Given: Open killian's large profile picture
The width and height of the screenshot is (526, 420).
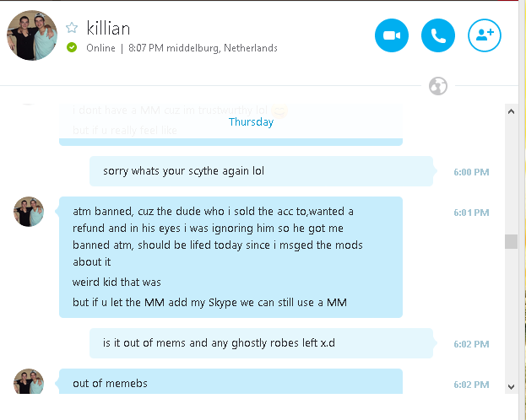Looking at the screenshot, I should [32, 35].
